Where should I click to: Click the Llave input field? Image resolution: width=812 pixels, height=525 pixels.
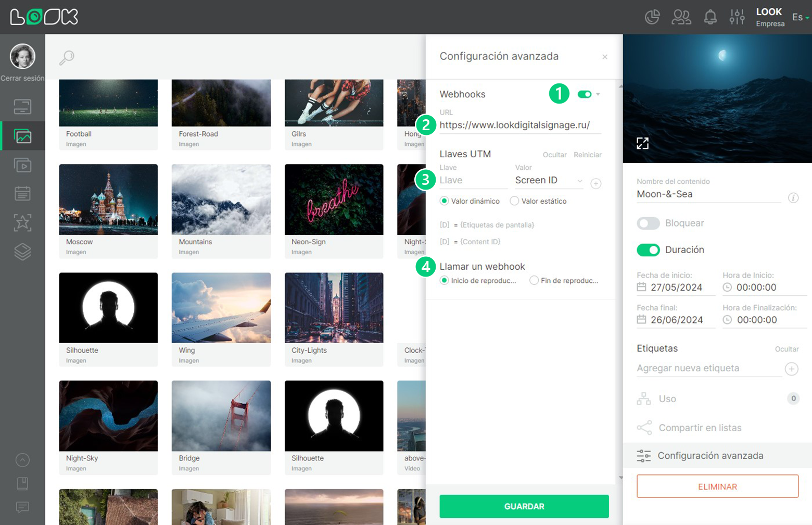coord(473,180)
